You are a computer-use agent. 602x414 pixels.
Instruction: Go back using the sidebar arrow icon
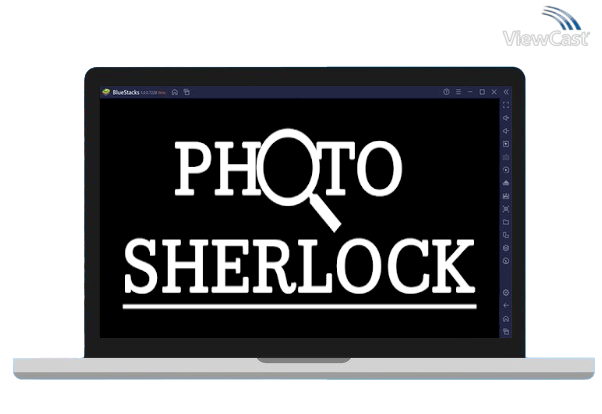point(506,306)
